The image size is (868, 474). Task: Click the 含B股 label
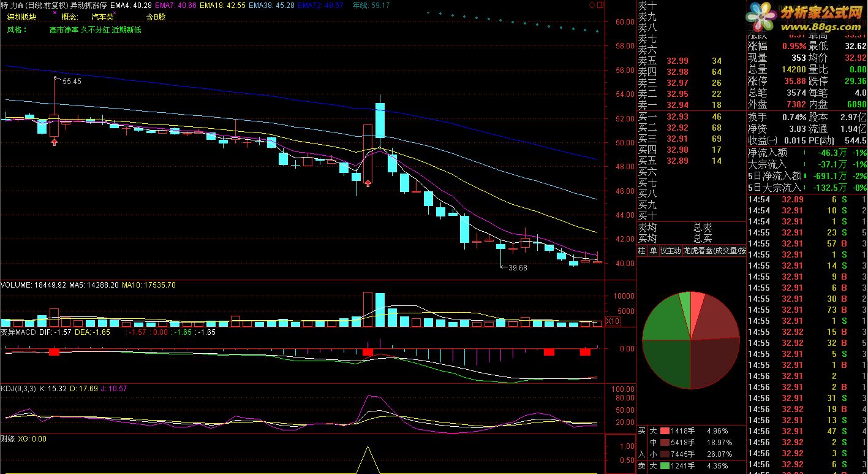tap(156, 17)
